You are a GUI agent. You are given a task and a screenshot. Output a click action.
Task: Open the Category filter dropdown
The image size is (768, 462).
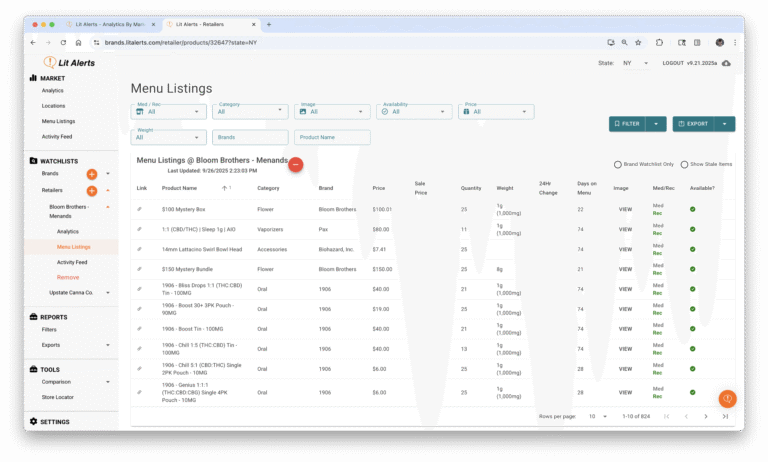(x=252, y=111)
